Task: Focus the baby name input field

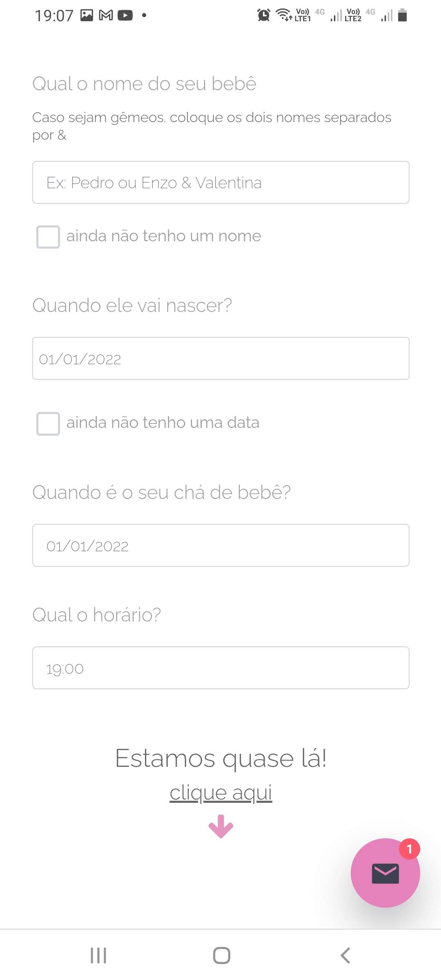Action: [221, 183]
